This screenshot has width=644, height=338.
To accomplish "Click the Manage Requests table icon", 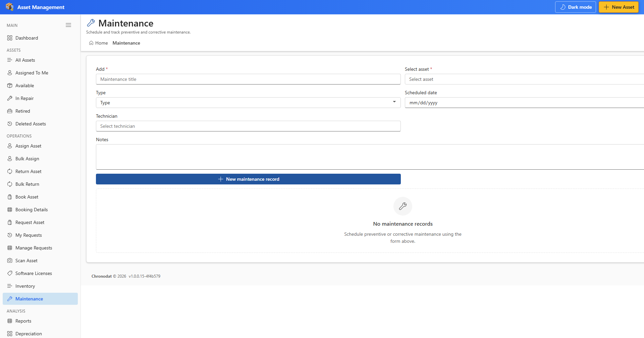I will click(10, 248).
